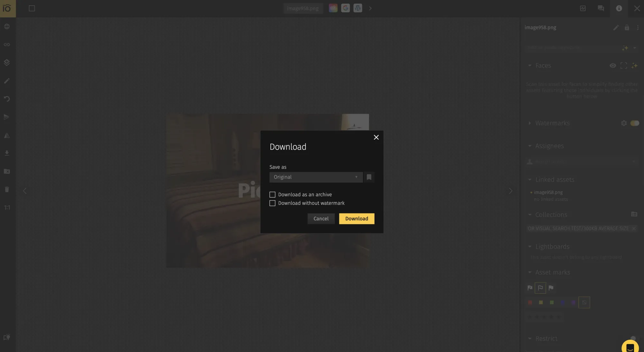Click the 1:1 zoom icon in left sidebar
This screenshot has height=352, width=644.
coord(7,208)
